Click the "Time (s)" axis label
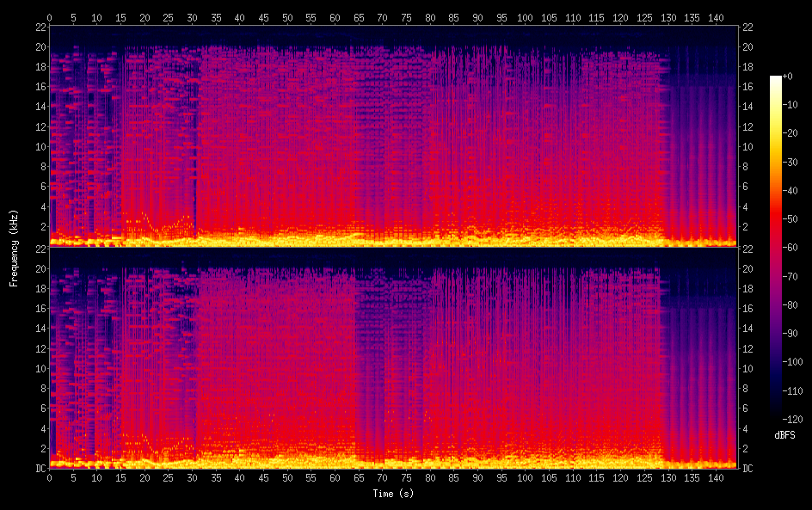The height and width of the screenshot is (510, 812). click(393, 494)
